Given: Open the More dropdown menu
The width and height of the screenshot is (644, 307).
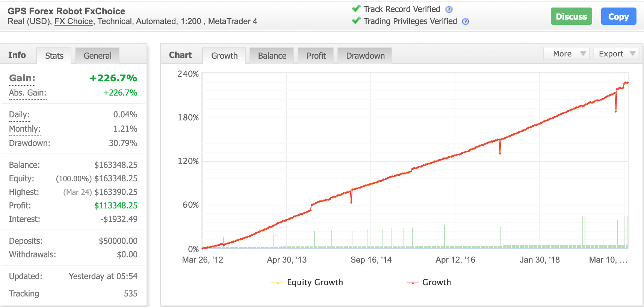Looking at the screenshot, I should point(566,54).
